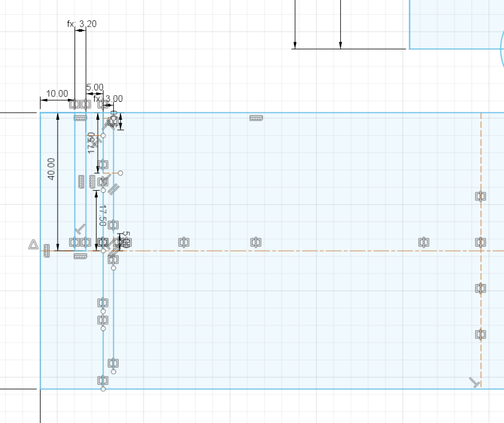Click the triangle midpoint constraint icon at left
Viewport: 504px width, 423px height.
33,244
